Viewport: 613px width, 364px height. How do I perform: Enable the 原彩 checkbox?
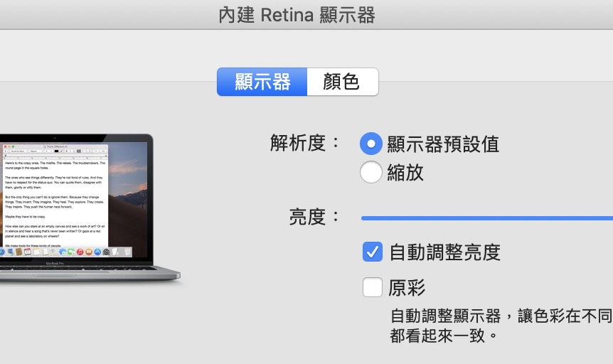[373, 287]
